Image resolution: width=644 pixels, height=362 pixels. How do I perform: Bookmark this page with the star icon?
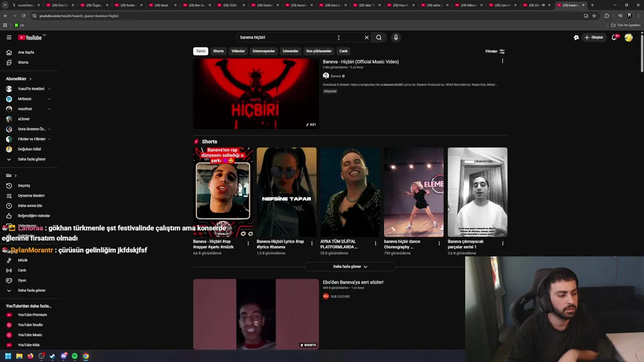tap(594, 16)
